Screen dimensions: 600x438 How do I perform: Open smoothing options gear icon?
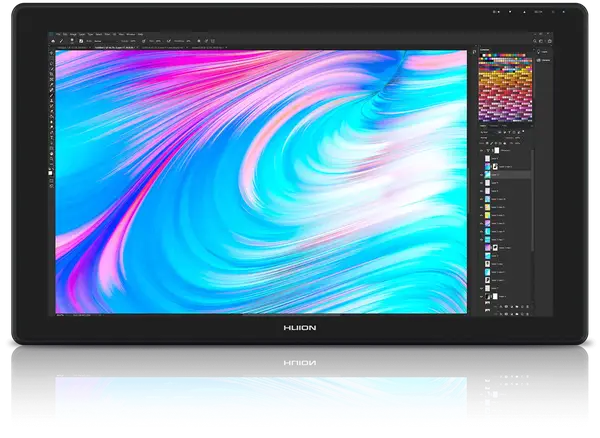199,41
